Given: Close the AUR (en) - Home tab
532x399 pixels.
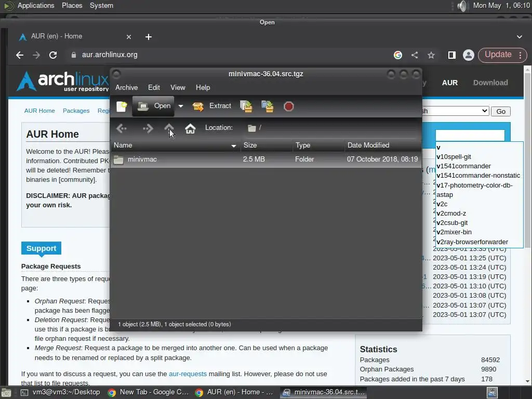Looking at the screenshot, I should [x=129, y=37].
